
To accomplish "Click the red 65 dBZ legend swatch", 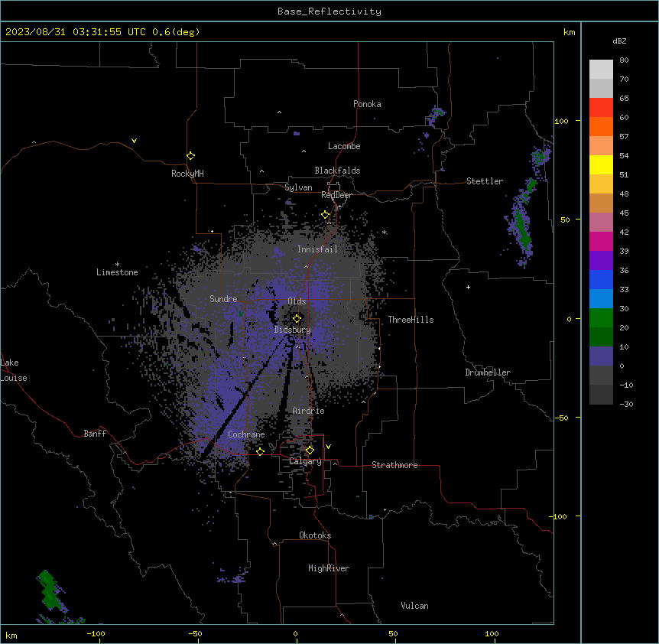I will tap(601, 108).
